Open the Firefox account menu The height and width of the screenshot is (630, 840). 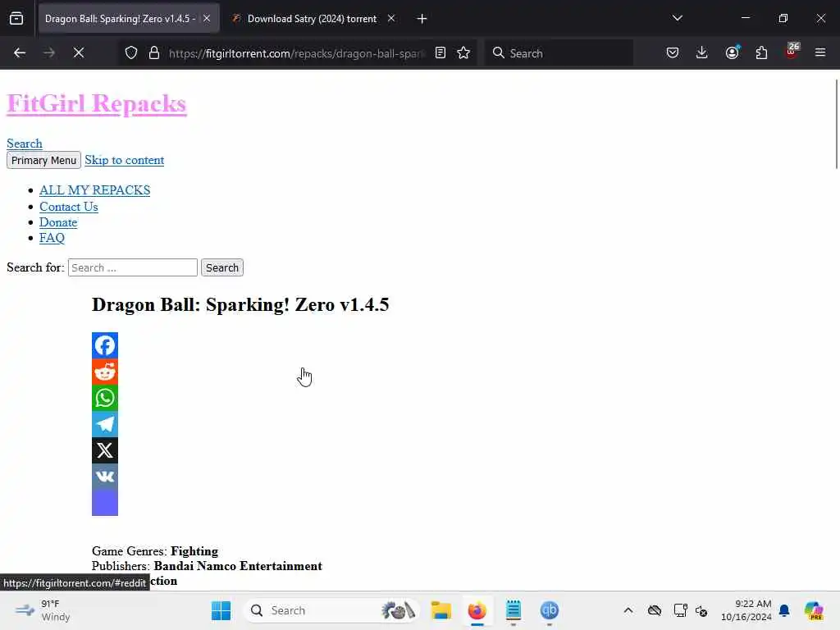coord(732,52)
